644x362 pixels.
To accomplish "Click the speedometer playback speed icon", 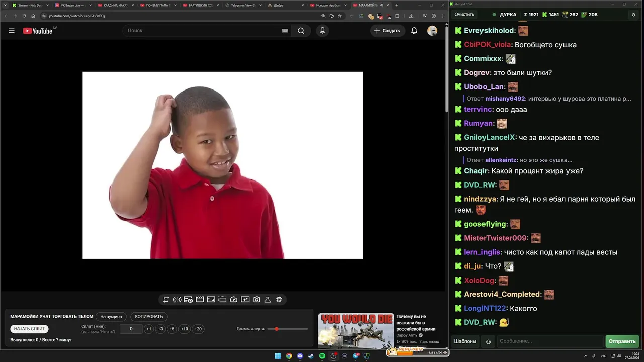I will (233, 300).
